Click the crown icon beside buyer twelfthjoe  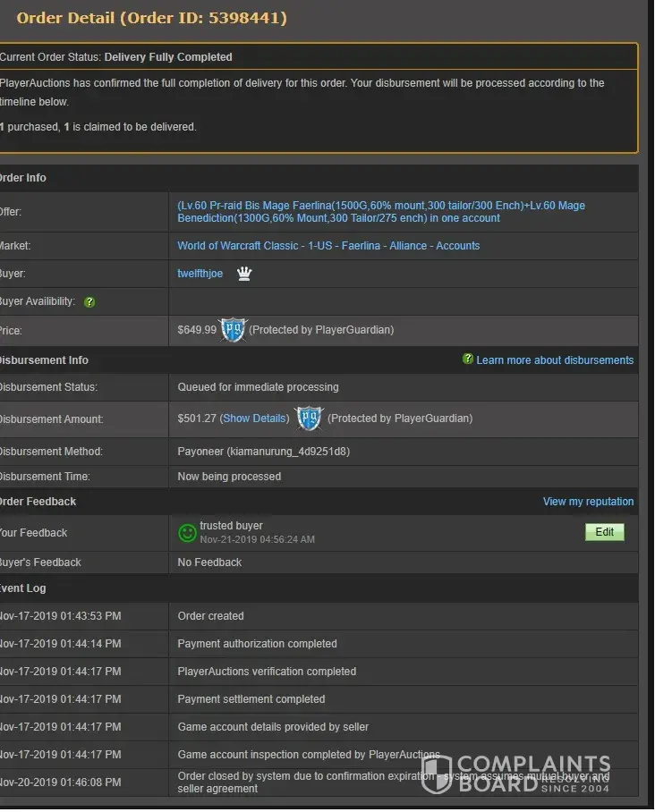[x=244, y=274]
